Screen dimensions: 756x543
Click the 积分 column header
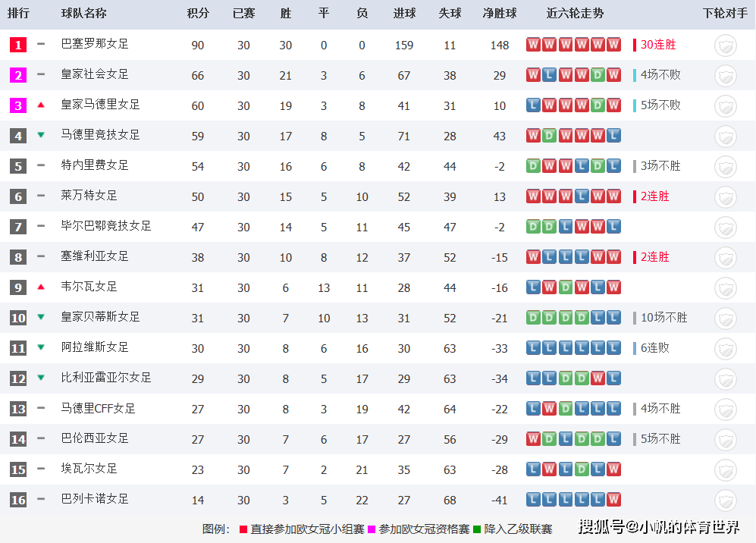pyautogui.click(x=198, y=13)
